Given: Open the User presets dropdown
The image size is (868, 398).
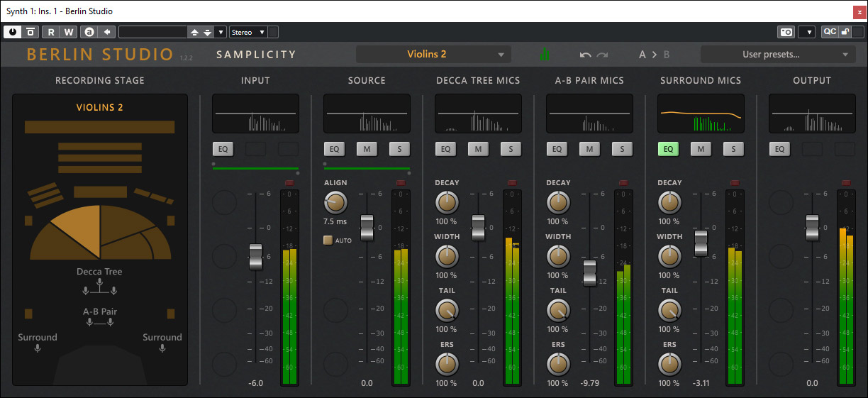Looking at the screenshot, I should tap(778, 55).
